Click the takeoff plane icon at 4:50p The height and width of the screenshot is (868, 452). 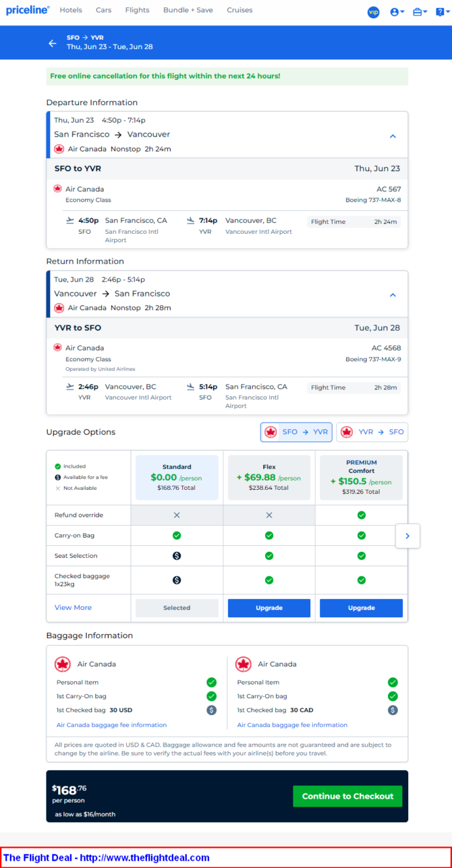[x=70, y=220]
